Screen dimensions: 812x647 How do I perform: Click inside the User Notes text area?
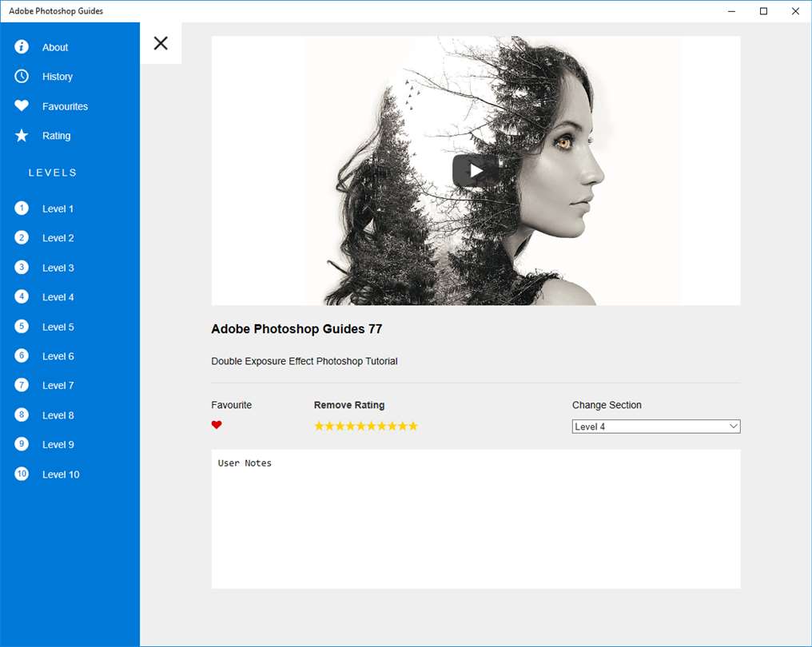[476, 518]
